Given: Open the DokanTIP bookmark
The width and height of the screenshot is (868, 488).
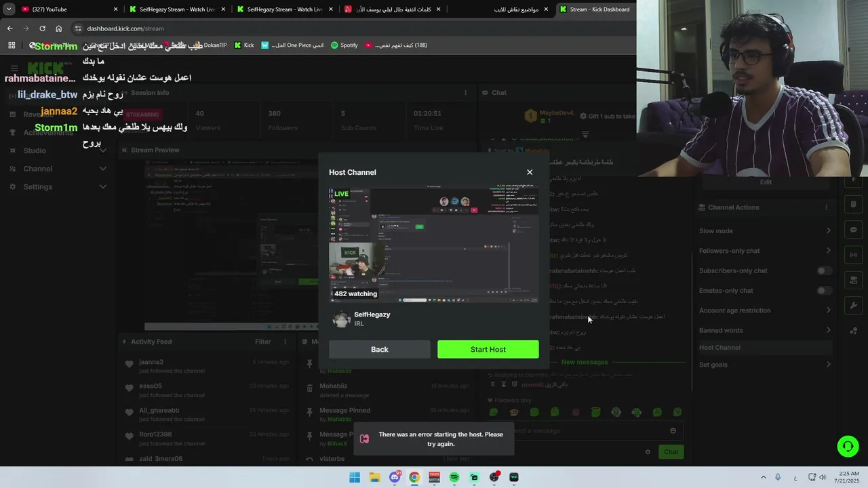Looking at the screenshot, I should coord(211,45).
